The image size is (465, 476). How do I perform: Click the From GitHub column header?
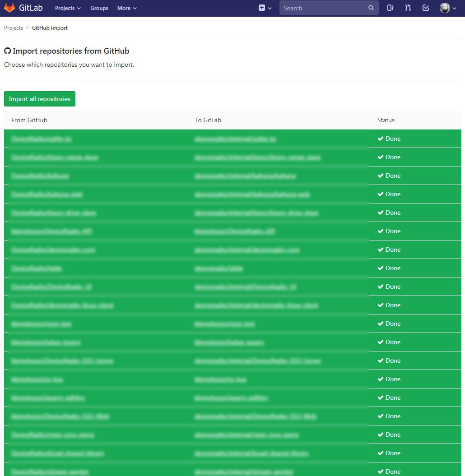click(29, 120)
